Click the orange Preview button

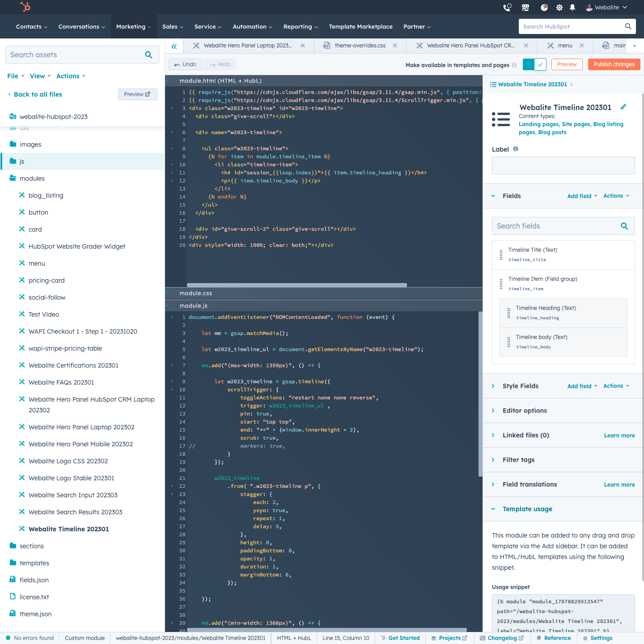click(567, 64)
